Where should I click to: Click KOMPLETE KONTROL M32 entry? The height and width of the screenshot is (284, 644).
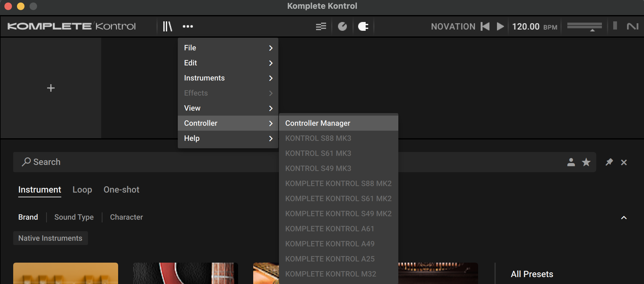pyautogui.click(x=339, y=274)
